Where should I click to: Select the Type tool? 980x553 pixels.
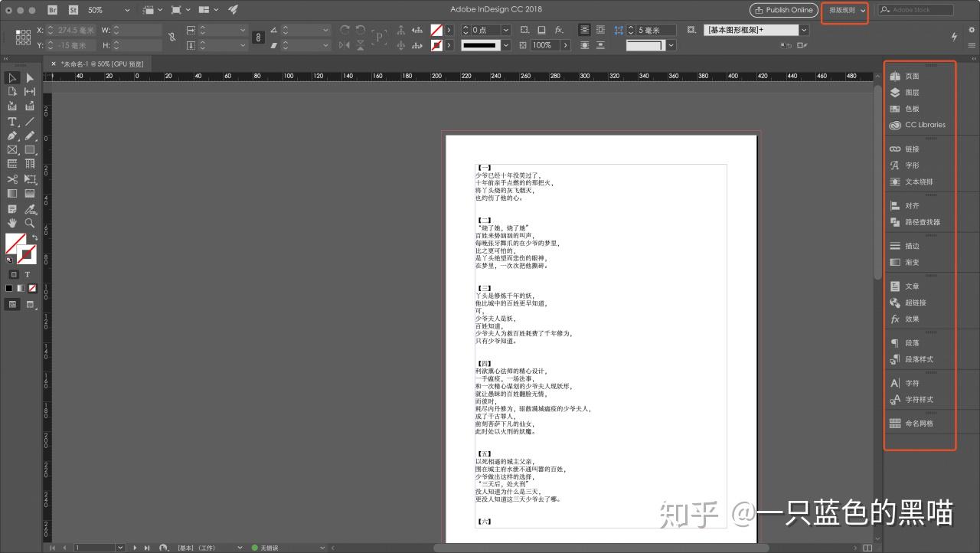11,122
